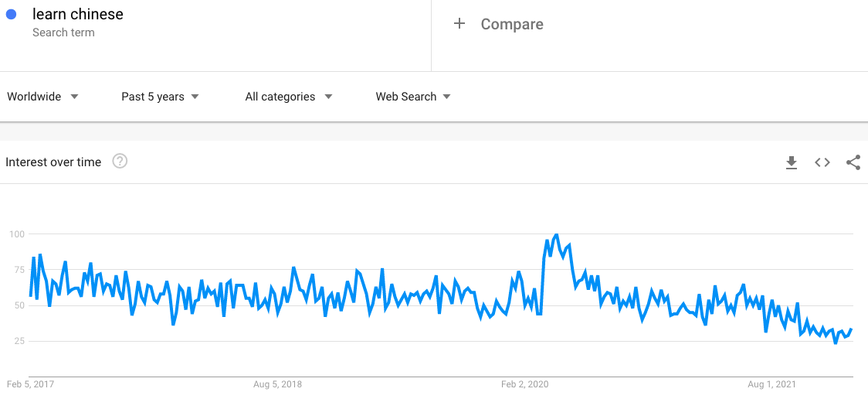Viewport: 868px width, 409px height.
Task: Click the plus icon next to Compare
Action: 459,24
